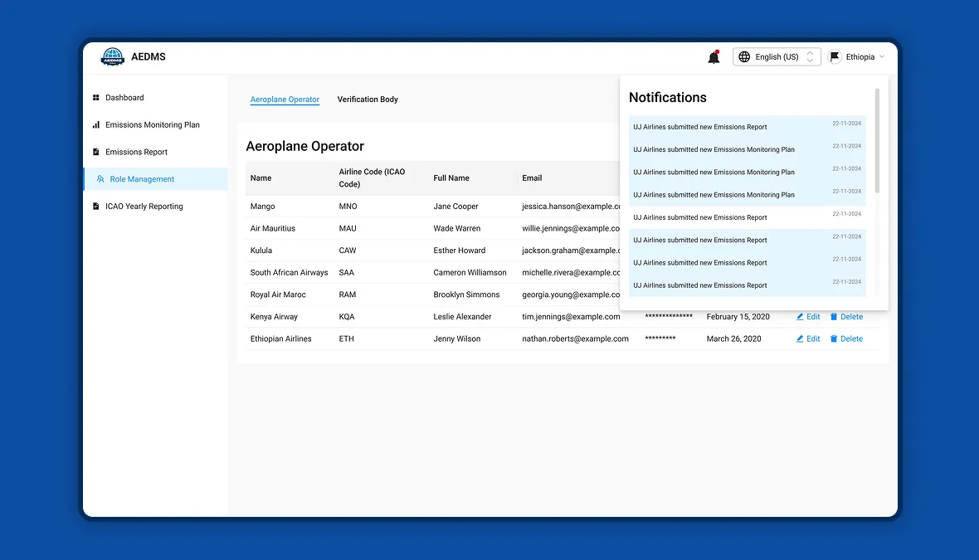Click Delete for Ethiopian Airlines
This screenshot has width=979, height=560.
click(846, 338)
